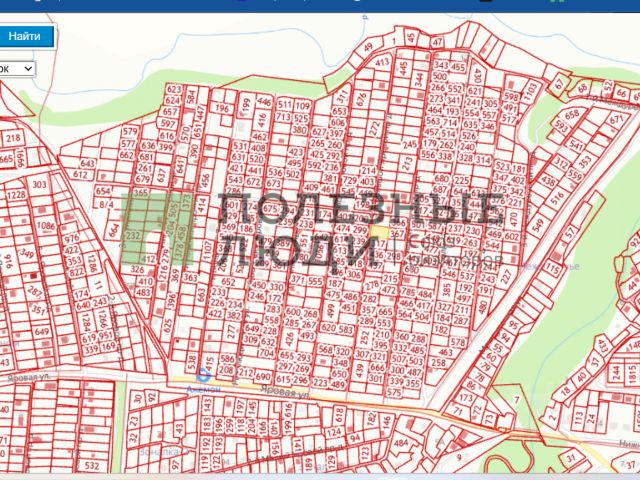Click parcel number 598
The image size is (640, 480).
click(511, 97)
